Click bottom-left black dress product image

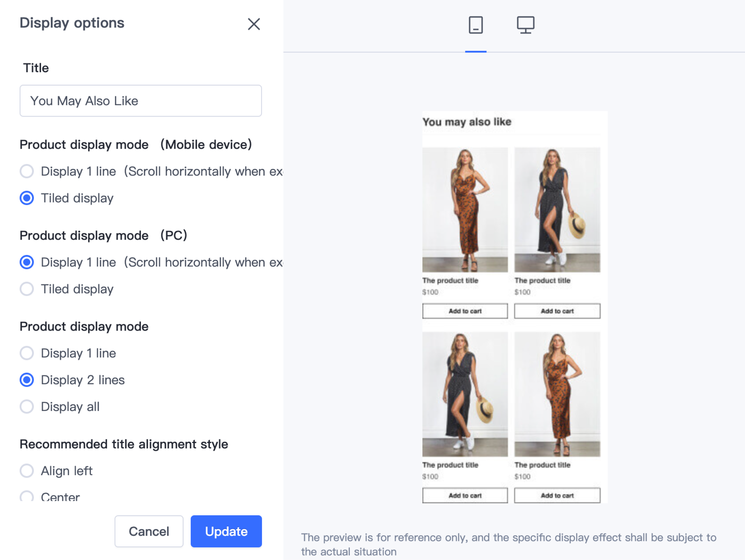(465, 394)
